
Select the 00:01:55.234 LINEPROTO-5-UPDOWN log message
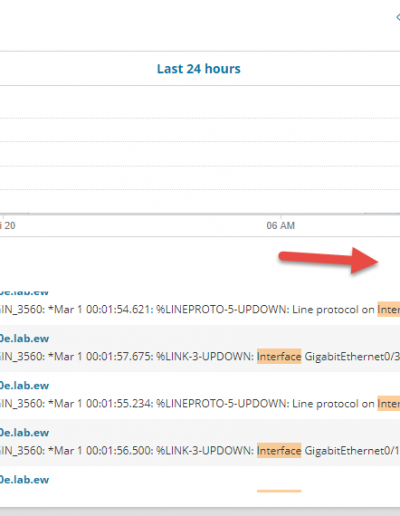pyautogui.click(x=200, y=404)
